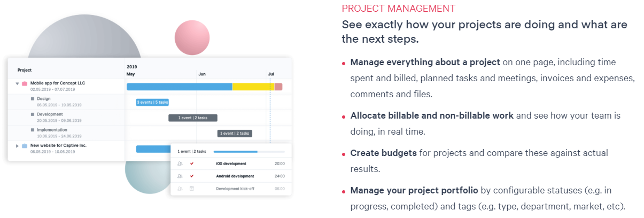Viewport: 644px width, 218px height.
Task: Open the Android development task row
Action: pyautogui.click(x=231, y=176)
